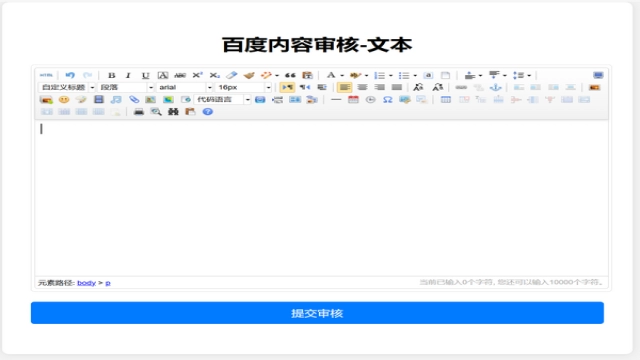This screenshot has width=640, height=360.
Task: Open ordered list style dropdown
Action: click(391, 76)
